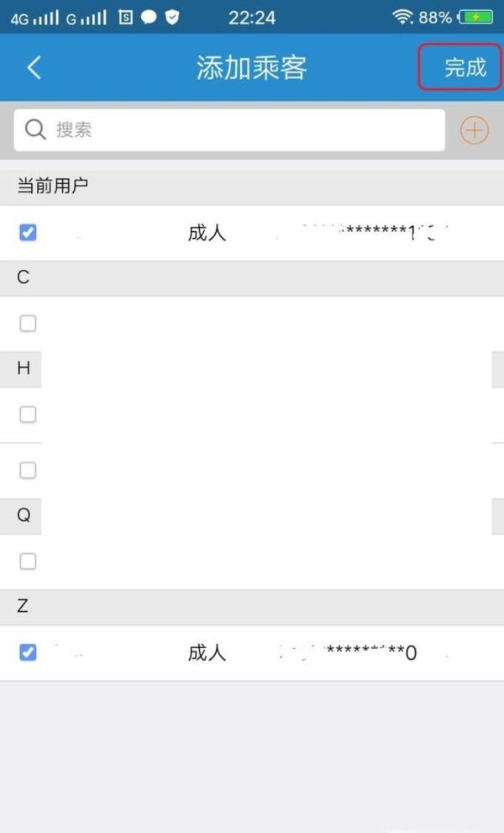The image size is (504, 833).
Task: Check the first passenger under section C
Action: pyautogui.click(x=28, y=323)
